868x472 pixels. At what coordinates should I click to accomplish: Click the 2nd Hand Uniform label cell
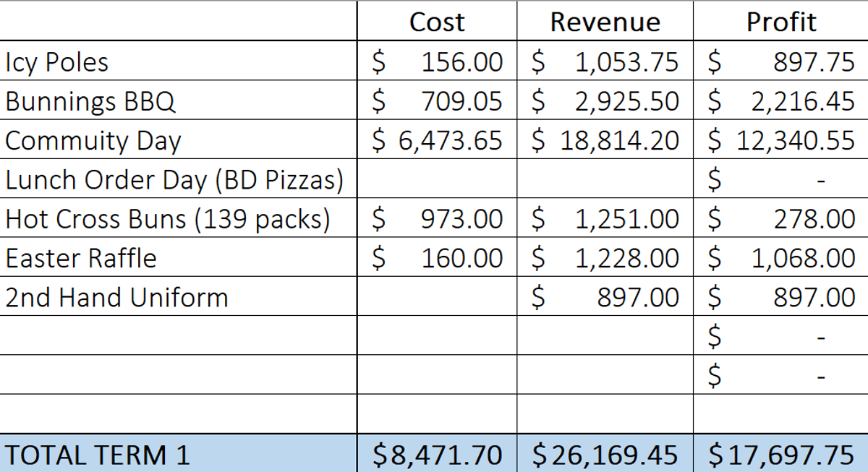pos(179,297)
